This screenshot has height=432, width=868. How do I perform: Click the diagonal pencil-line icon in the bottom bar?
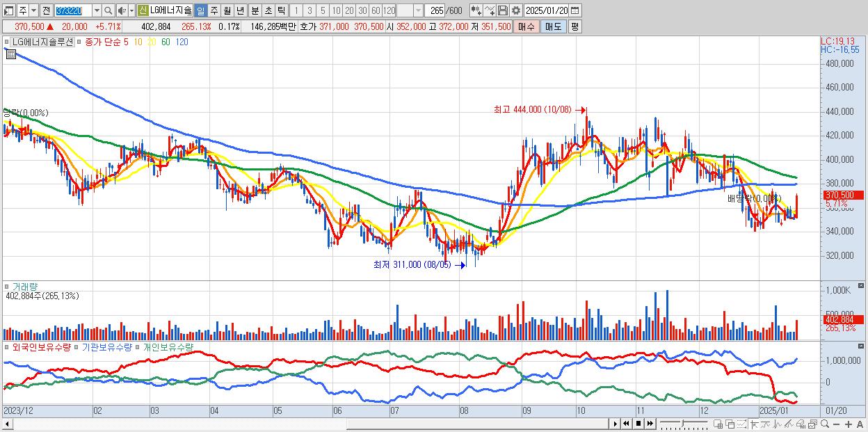[x=789, y=424]
